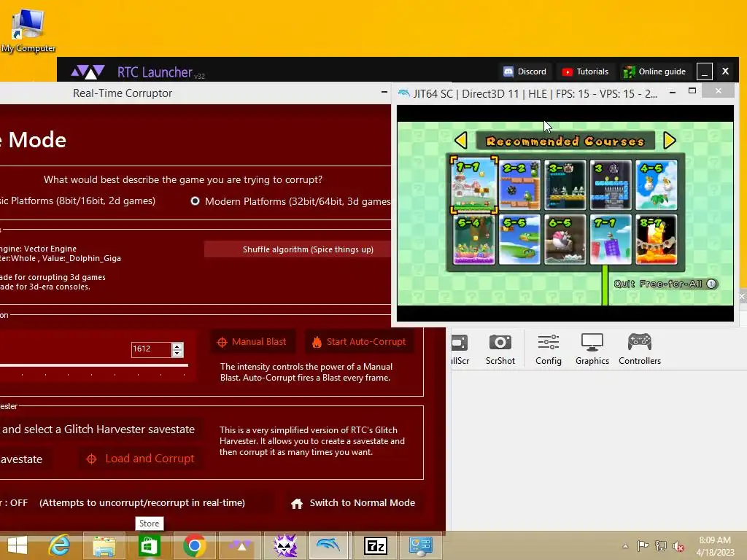Viewport: 747px width, 560px height.
Task: Switch to RTC Launcher taskbar icon
Action: click(x=239, y=545)
